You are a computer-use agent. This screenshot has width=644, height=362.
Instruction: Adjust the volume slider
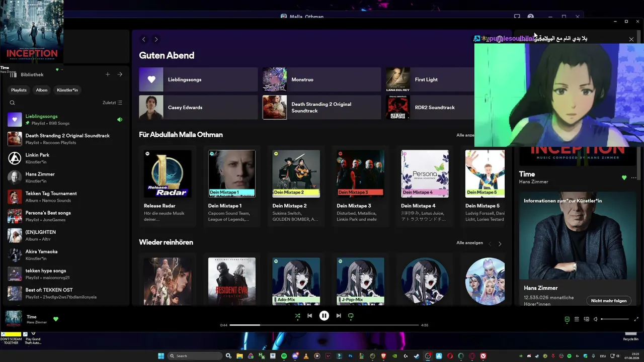tap(615, 319)
